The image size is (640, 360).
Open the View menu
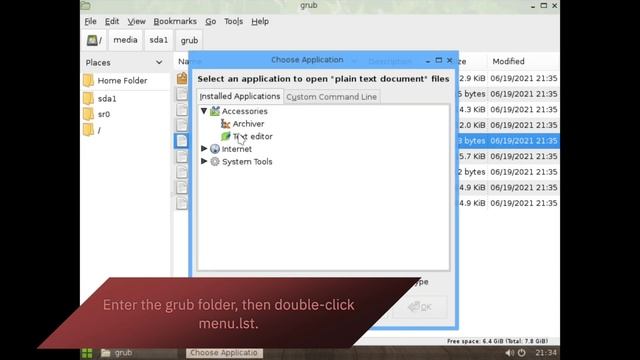(x=136, y=21)
